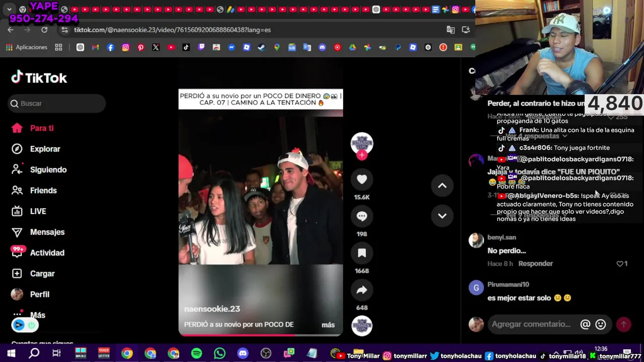Viewport: 644px width, 362px height.
Task: Open the sound disc at bottom of action column
Action: [x=362, y=325]
